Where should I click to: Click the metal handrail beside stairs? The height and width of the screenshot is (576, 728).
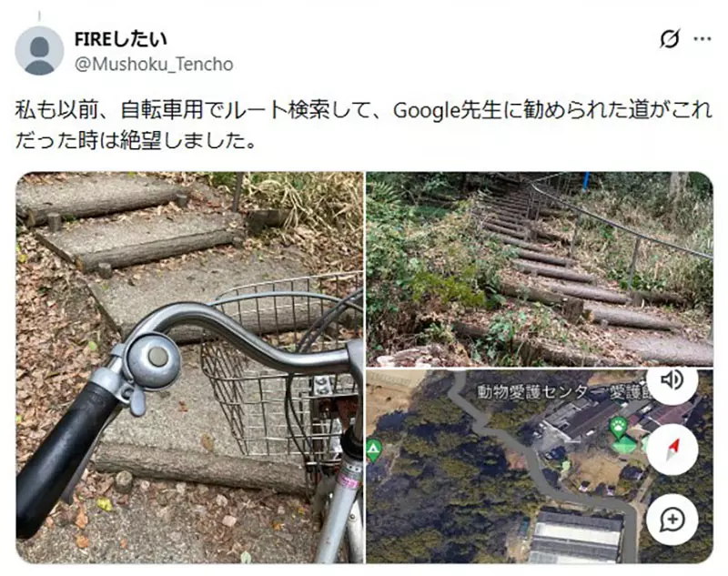click(x=622, y=225)
